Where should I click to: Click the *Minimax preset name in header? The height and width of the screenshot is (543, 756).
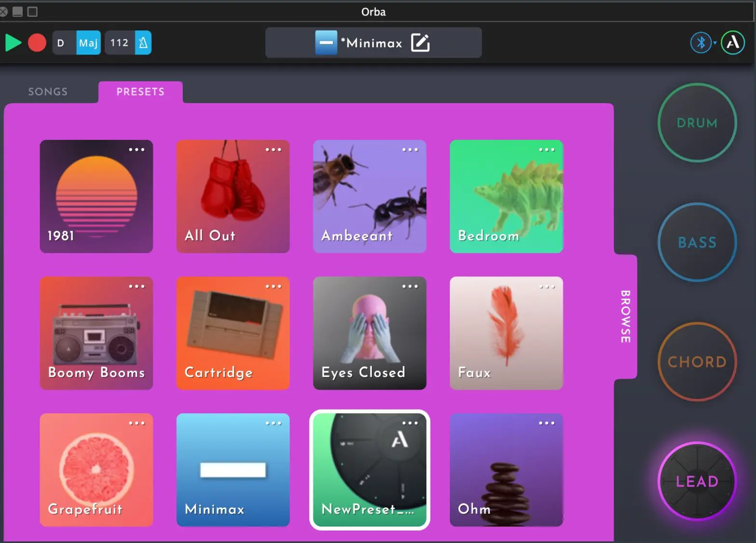tap(372, 43)
